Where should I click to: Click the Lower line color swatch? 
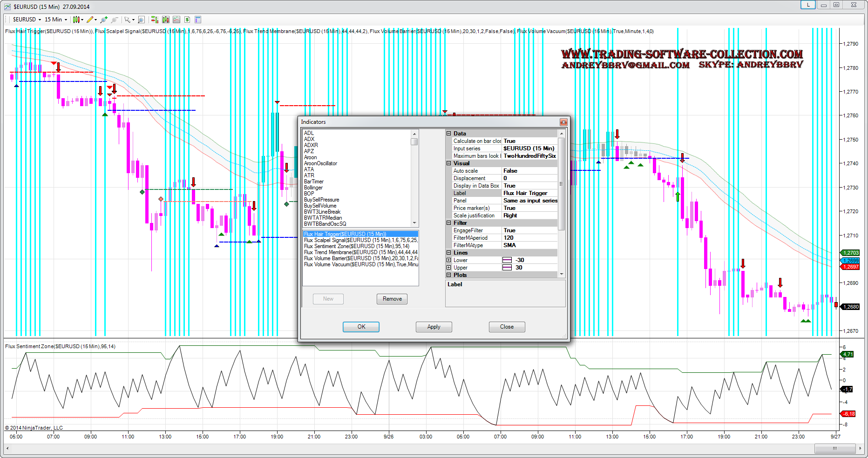[507, 260]
